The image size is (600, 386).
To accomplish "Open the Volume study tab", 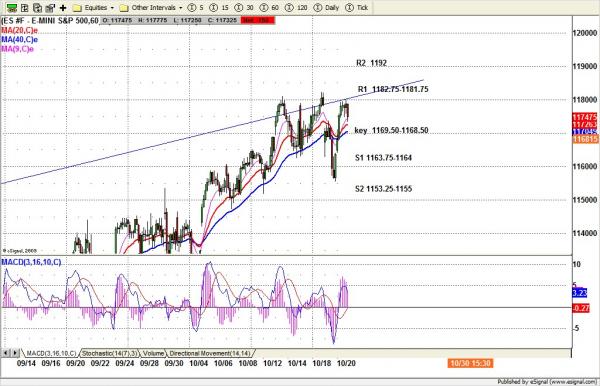I will click(x=153, y=353).
